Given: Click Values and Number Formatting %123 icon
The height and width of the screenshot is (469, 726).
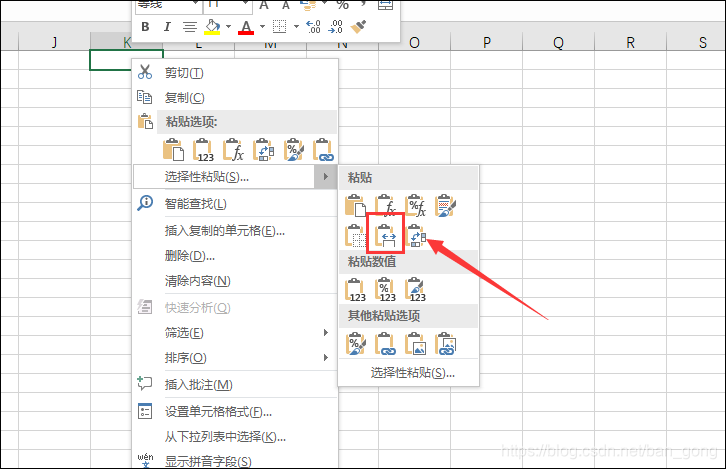Looking at the screenshot, I should point(385,290).
